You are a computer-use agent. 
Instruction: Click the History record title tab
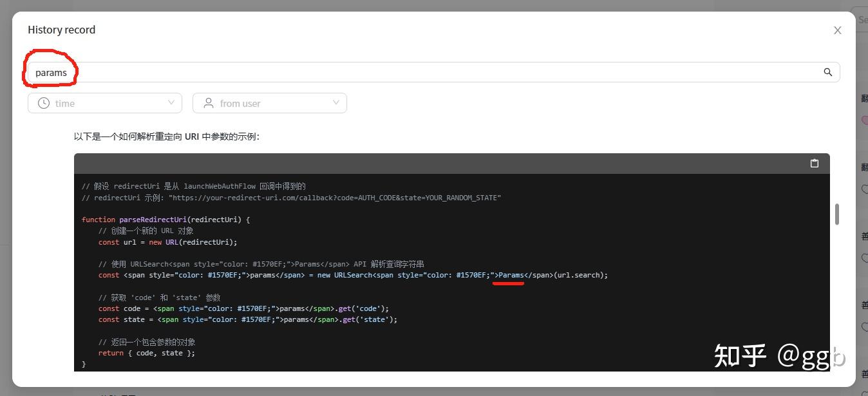coord(61,30)
